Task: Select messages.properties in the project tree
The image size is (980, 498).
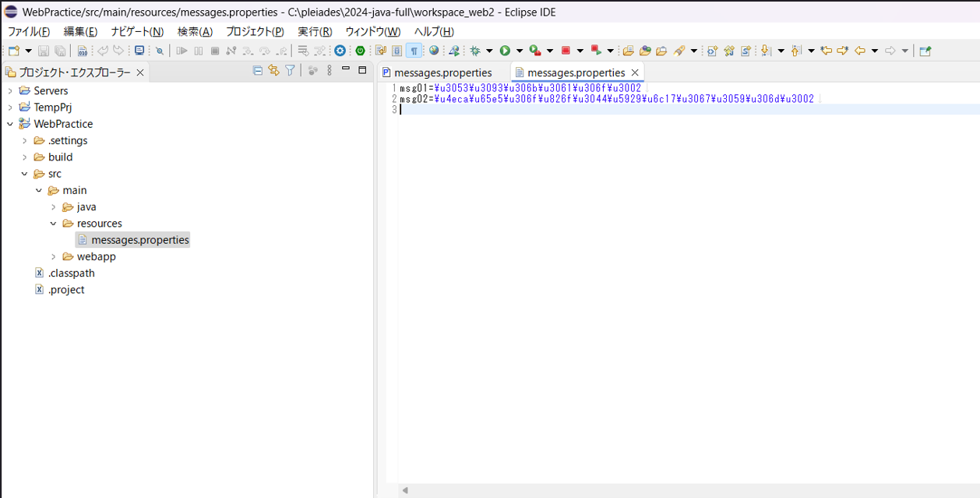Action: 139,240
